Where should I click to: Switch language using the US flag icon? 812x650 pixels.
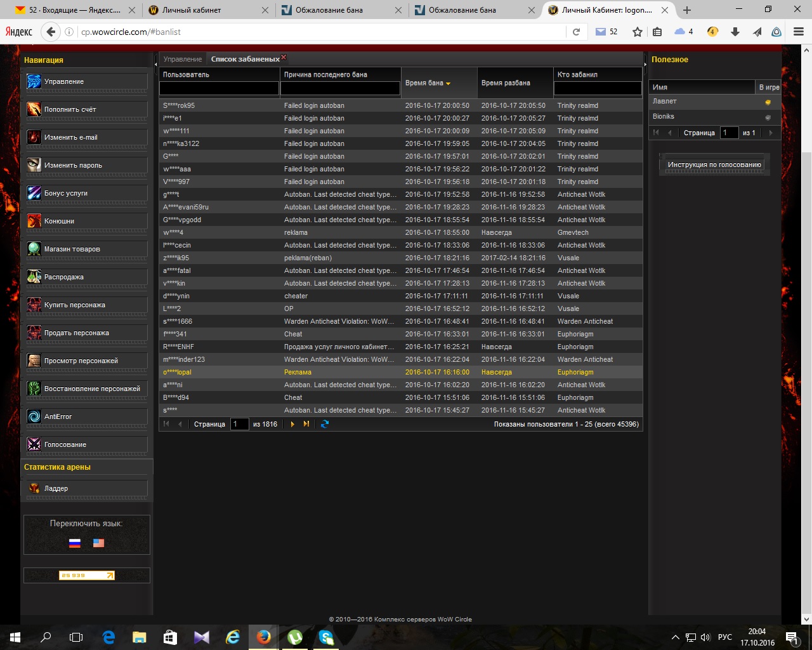(98, 543)
